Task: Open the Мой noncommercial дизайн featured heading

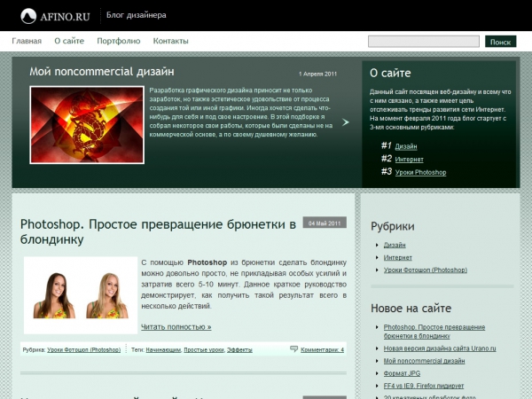Action: [102, 72]
